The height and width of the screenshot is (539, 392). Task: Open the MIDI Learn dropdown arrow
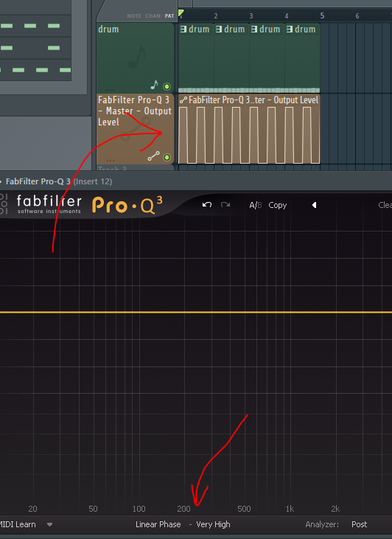50,524
